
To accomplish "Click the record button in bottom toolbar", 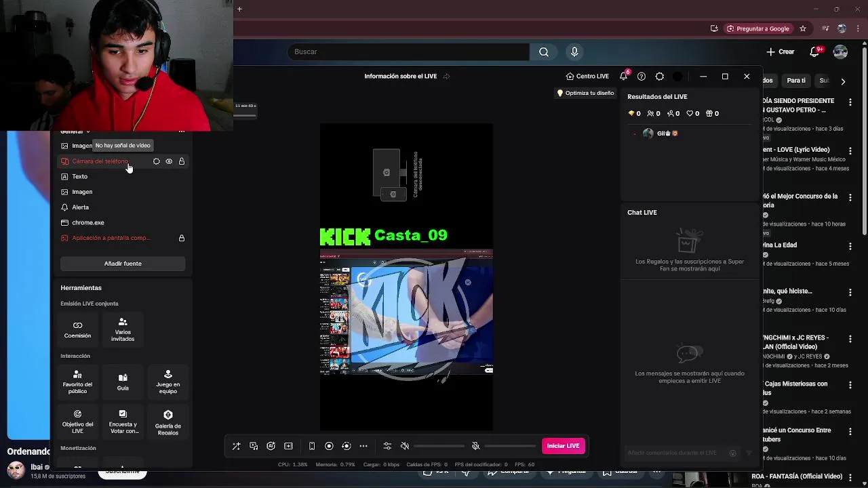I will [329, 446].
